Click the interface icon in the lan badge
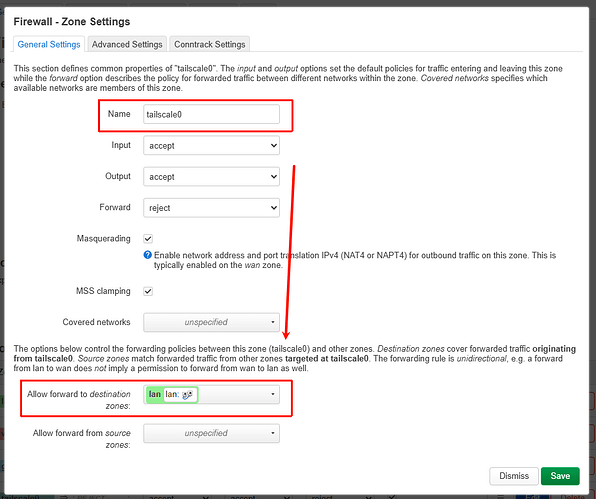This screenshot has height=499, width=596. click(187, 395)
